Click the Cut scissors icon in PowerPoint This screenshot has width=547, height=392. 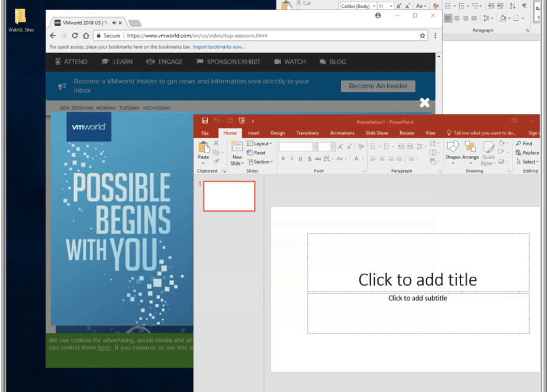pos(216,143)
